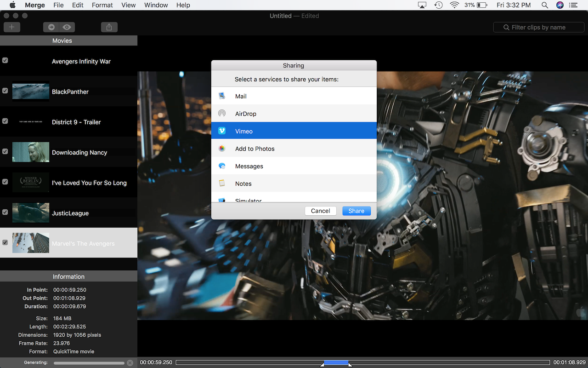Image resolution: width=588 pixels, height=368 pixels.
Task: Click the Mail icon in sharing list
Action: pyautogui.click(x=222, y=96)
